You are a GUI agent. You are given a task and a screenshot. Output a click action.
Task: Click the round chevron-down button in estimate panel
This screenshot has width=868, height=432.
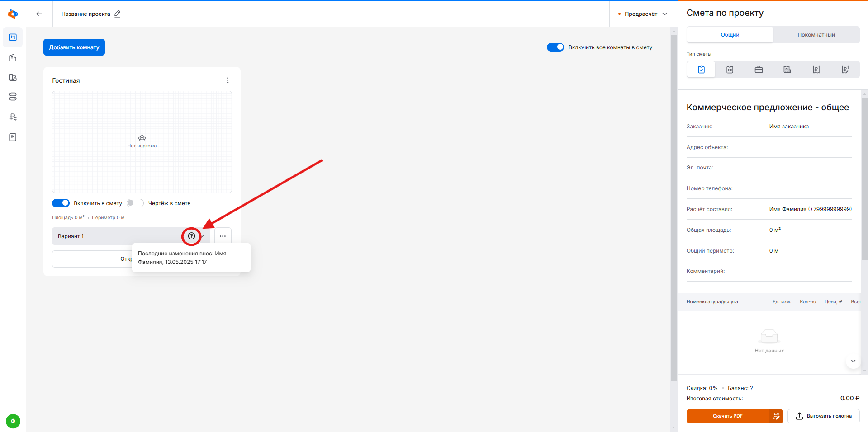[853, 361]
